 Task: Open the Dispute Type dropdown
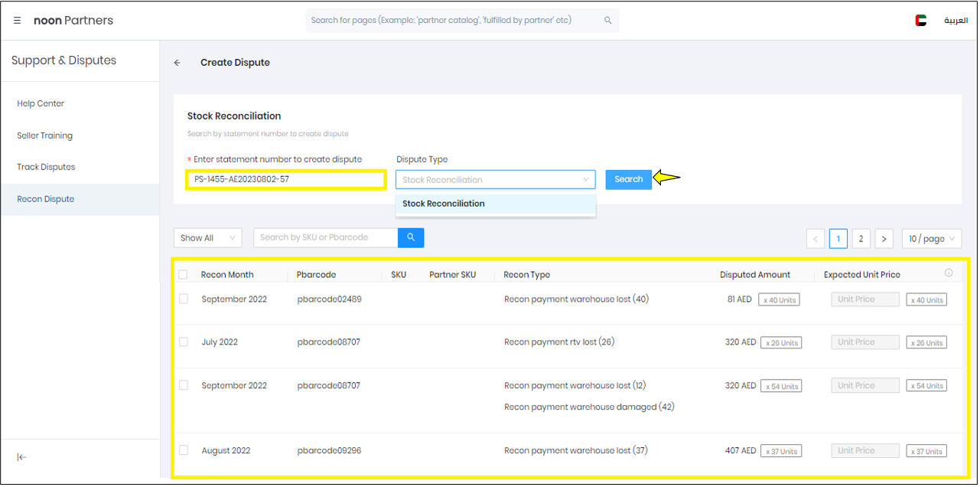click(x=495, y=179)
